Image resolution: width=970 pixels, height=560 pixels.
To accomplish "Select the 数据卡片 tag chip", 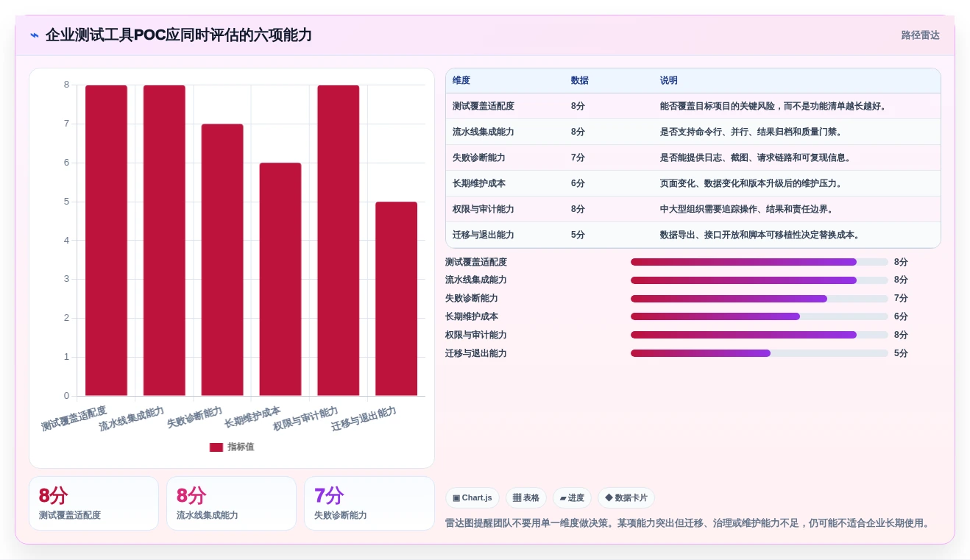I will (x=626, y=498).
